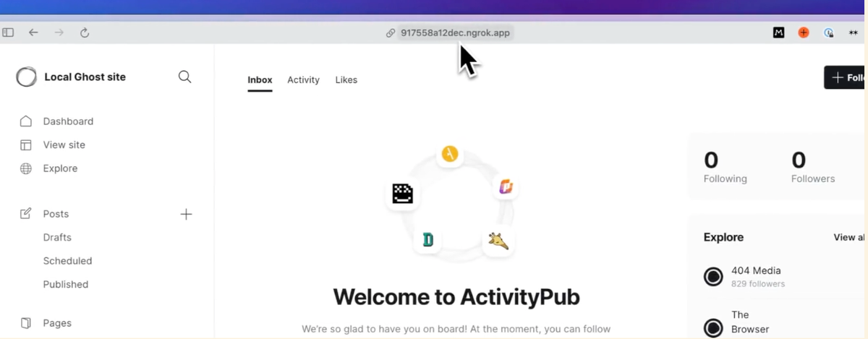The image size is (868, 339).
Task: Click the orange plus extension icon
Action: 804,33
